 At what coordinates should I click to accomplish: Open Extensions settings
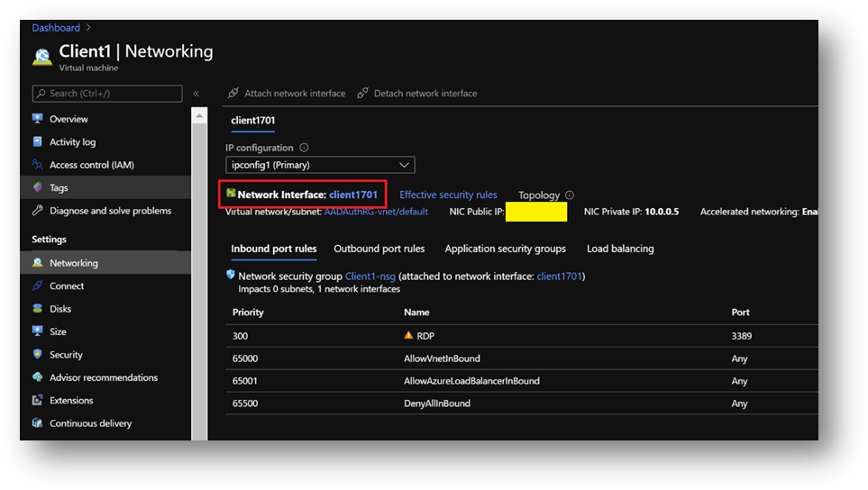[x=71, y=401]
